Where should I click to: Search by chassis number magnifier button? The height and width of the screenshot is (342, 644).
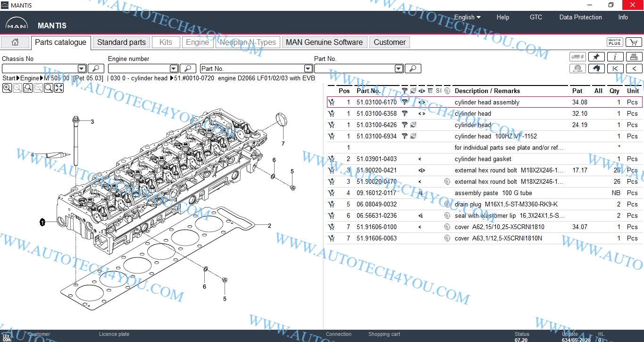coord(96,69)
